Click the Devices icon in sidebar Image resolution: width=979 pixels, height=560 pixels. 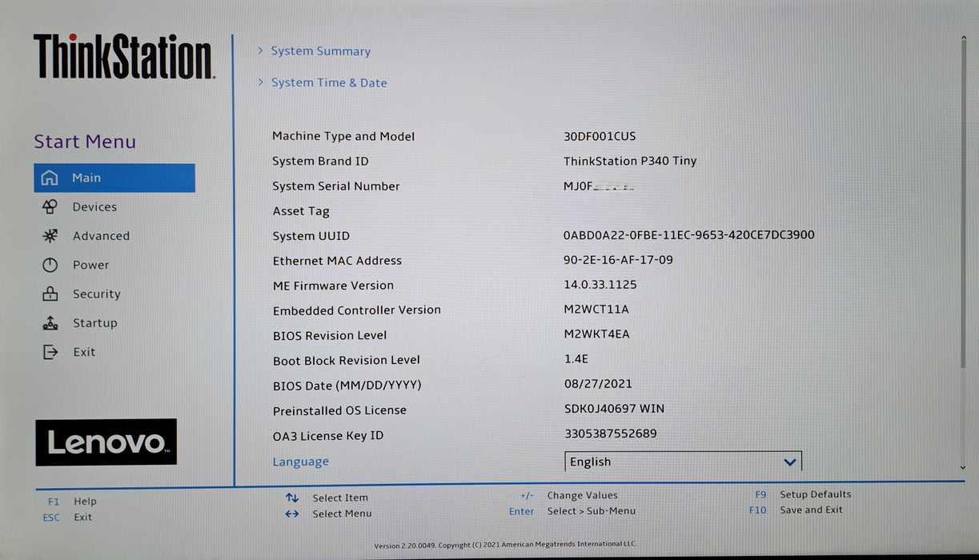tap(50, 206)
